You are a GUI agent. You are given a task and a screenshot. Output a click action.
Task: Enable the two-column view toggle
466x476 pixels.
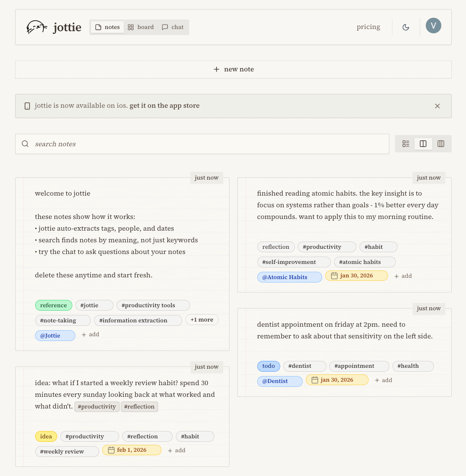pos(423,143)
